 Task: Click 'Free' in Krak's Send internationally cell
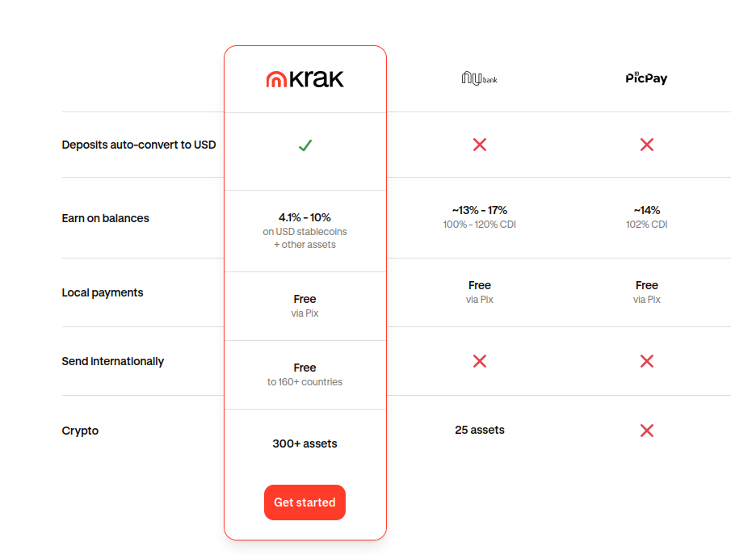304,368
